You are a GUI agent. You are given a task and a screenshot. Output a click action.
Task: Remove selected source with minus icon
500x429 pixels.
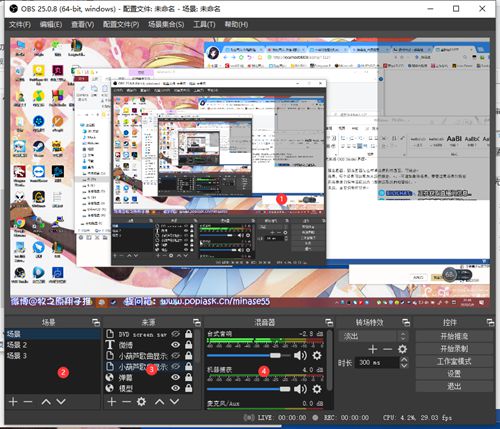click(126, 402)
